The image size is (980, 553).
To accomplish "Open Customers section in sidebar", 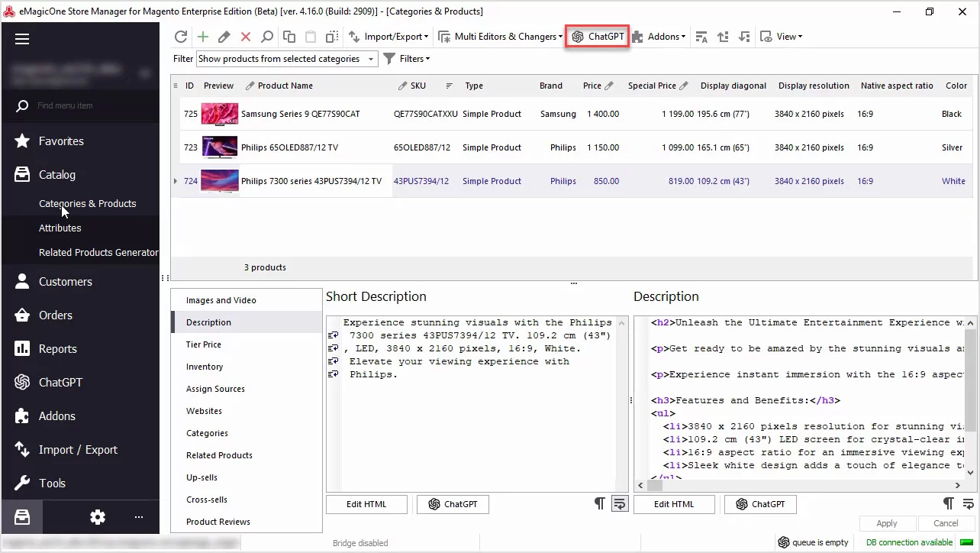I will (81, 281).
